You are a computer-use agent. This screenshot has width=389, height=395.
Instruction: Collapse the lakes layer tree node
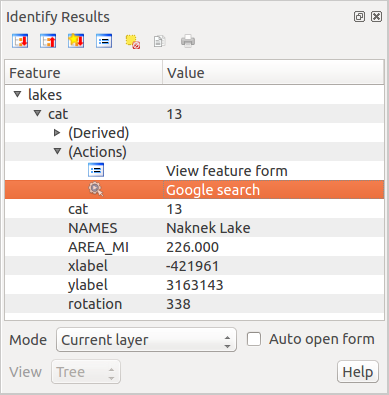pyautogui.click(x=18, y=94)
